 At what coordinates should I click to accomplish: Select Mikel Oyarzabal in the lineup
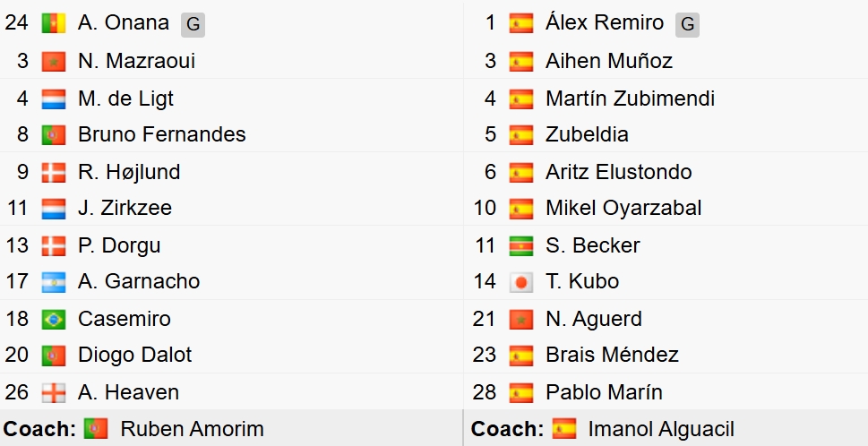tap(623, 209)
